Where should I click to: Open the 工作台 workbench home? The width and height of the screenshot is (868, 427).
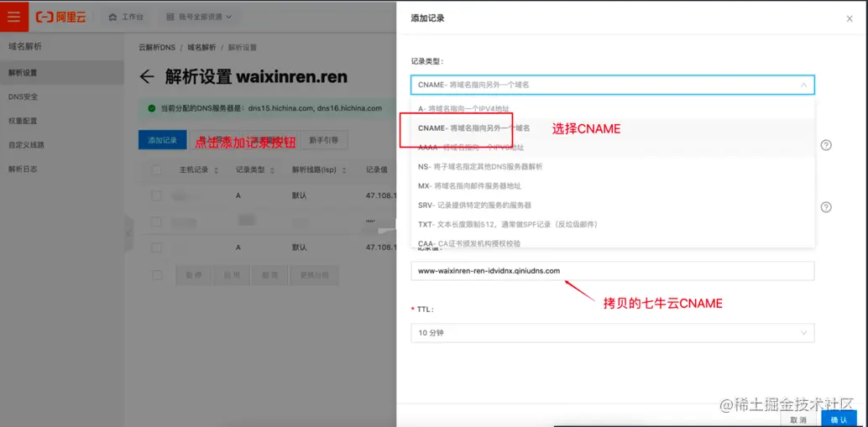tap(126, 17)
